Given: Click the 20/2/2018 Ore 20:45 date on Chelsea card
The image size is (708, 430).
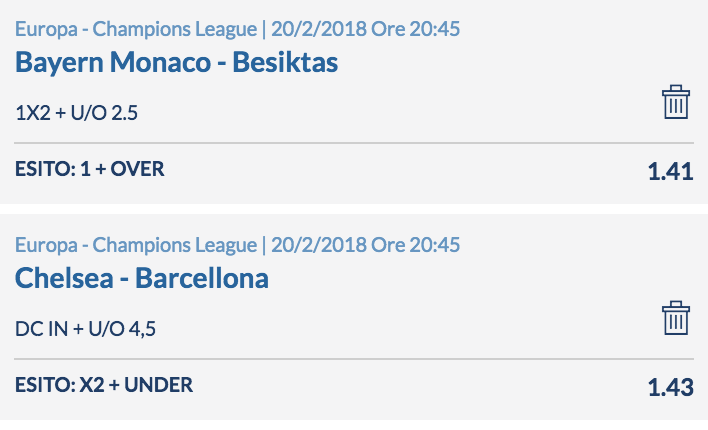Looking at the screenshot, I should pos(365,245).
